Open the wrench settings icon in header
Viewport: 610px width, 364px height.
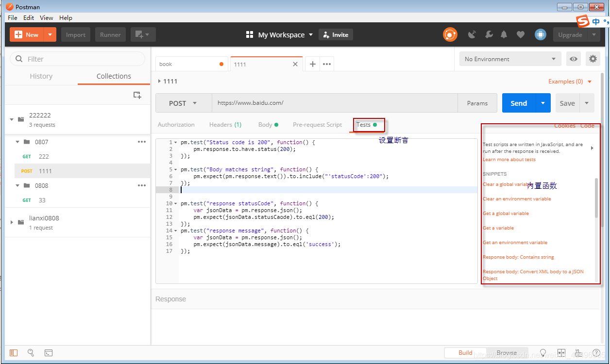coord(489,34)
